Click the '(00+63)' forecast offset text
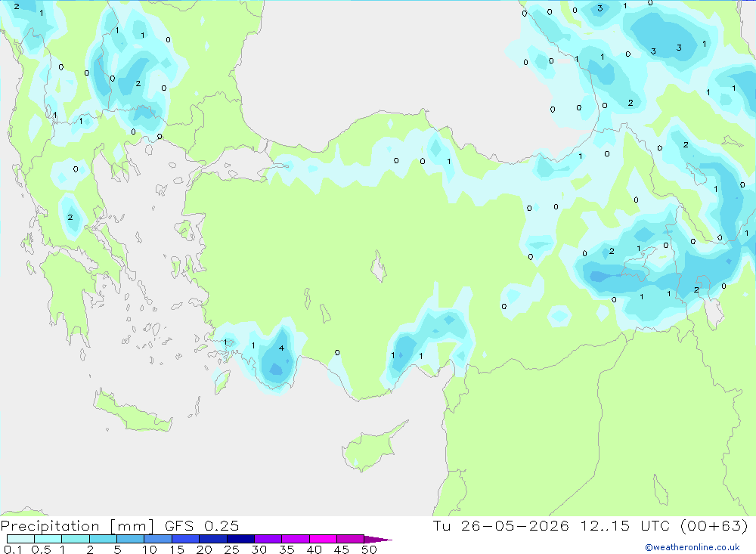Viewport: 756px width, 554px height. (714, 525)
